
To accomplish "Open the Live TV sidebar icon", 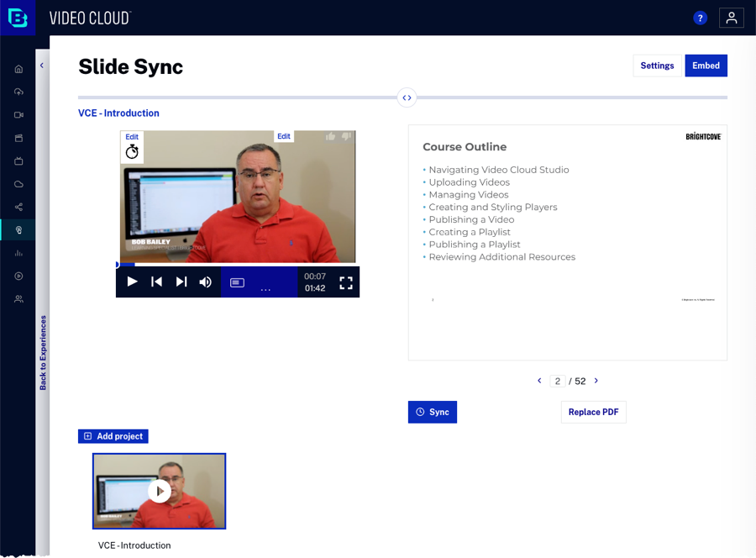I will [x=18, y=161].
